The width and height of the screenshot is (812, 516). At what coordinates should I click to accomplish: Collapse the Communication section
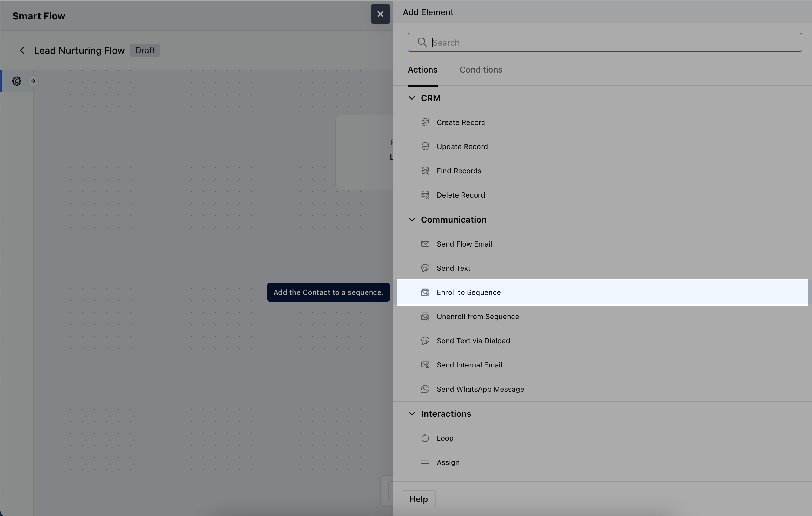point(412,220)
